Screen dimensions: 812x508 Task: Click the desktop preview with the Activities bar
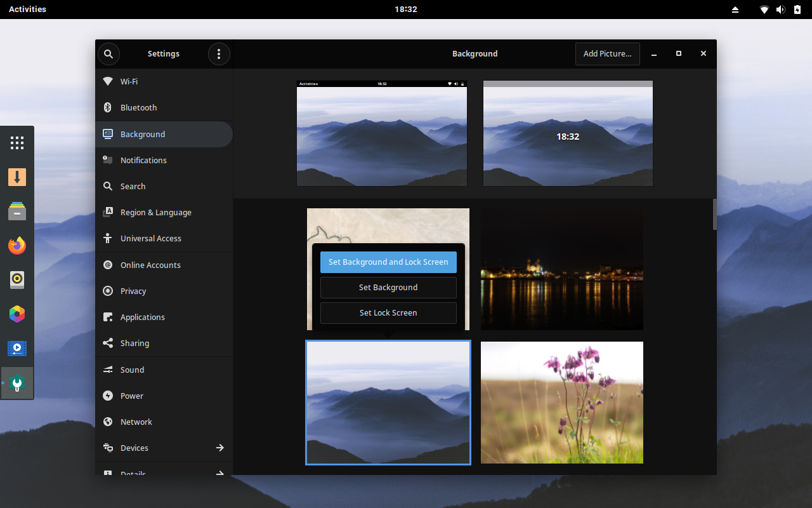382,133
